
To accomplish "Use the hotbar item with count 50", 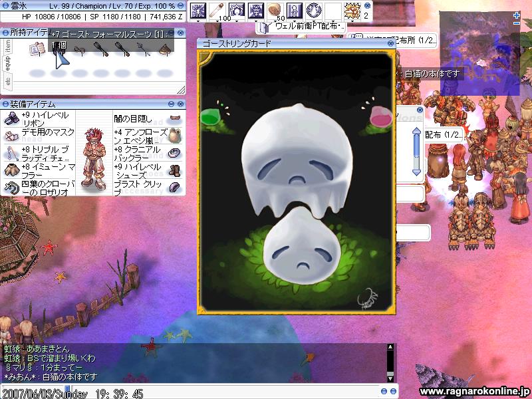I will tap(275, 11).
